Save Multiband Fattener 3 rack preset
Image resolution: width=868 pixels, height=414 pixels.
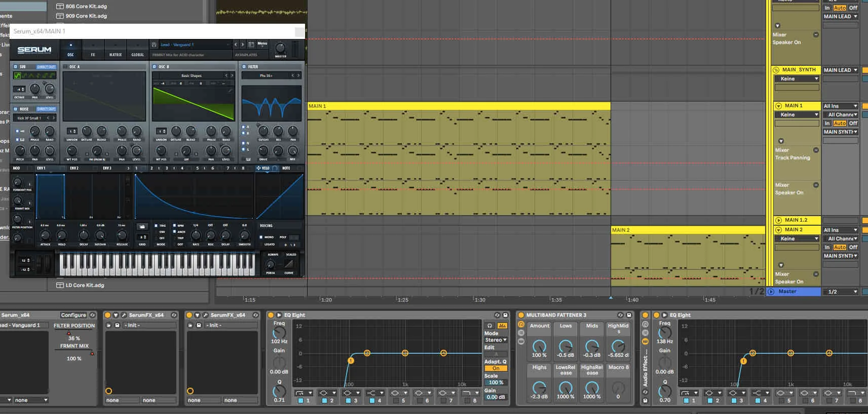point(629,315)
